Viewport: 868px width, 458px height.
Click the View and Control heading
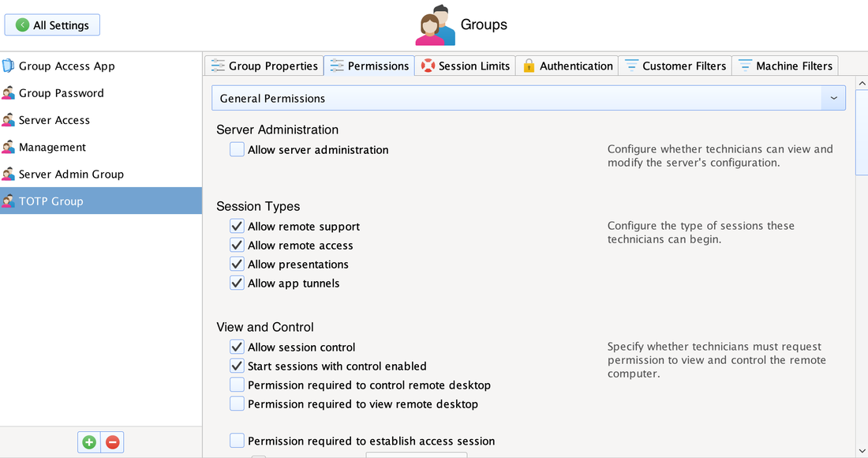pyautogui.click(x=265, y=327)
